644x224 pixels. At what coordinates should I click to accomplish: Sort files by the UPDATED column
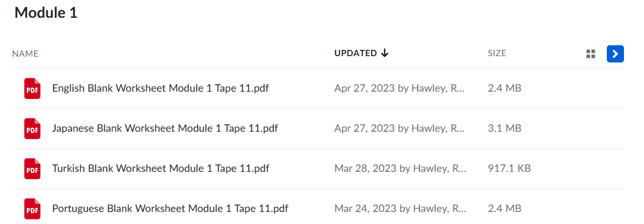tap(355, 53)
